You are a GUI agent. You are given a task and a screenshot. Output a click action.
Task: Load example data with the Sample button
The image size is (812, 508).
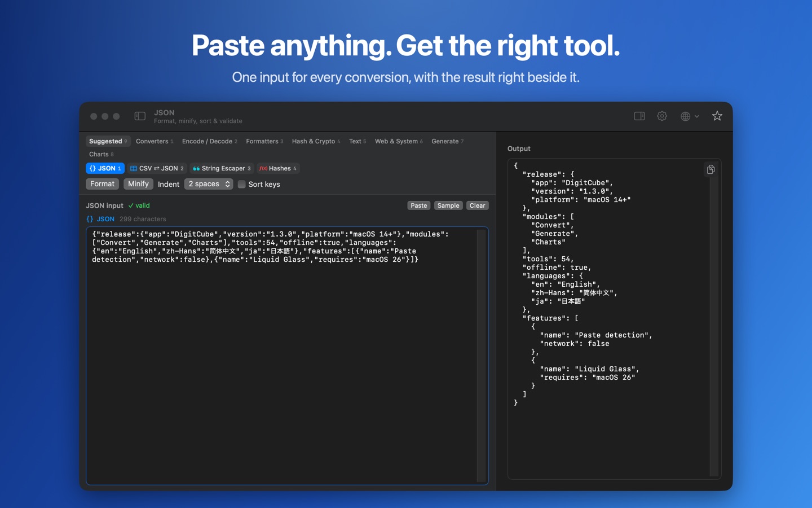[448, 205]
